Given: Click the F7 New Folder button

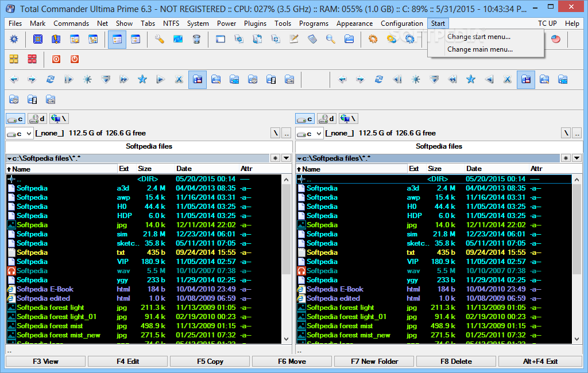Looking at the screenshot, I should pos(374,362).
